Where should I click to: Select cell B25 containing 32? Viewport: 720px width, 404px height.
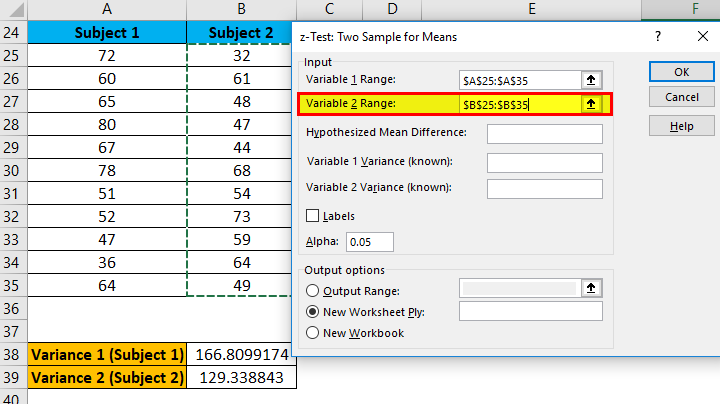pyautogui.click(x=239, y=56)
